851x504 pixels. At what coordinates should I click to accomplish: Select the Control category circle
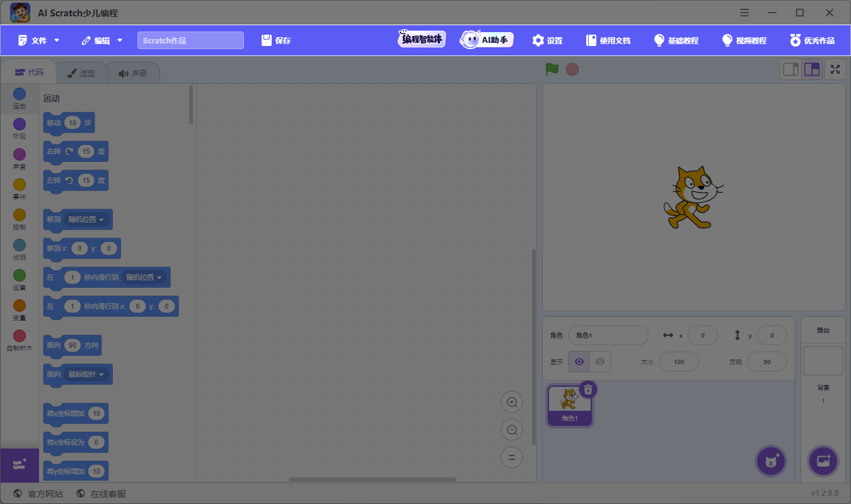point(20,215)
